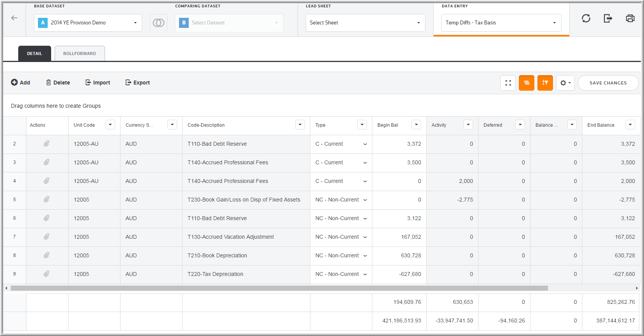Select End Balance 167,052 cell

[611, 237]
